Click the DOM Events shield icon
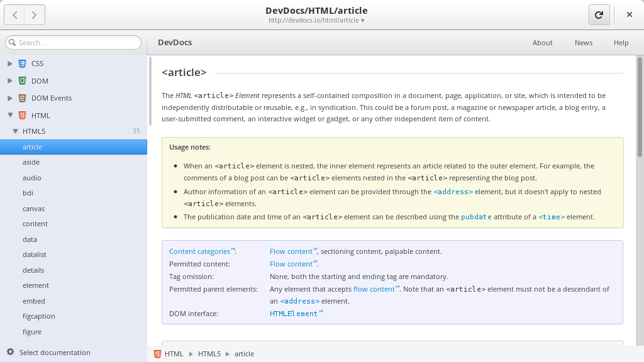 (x=23, y=98)
